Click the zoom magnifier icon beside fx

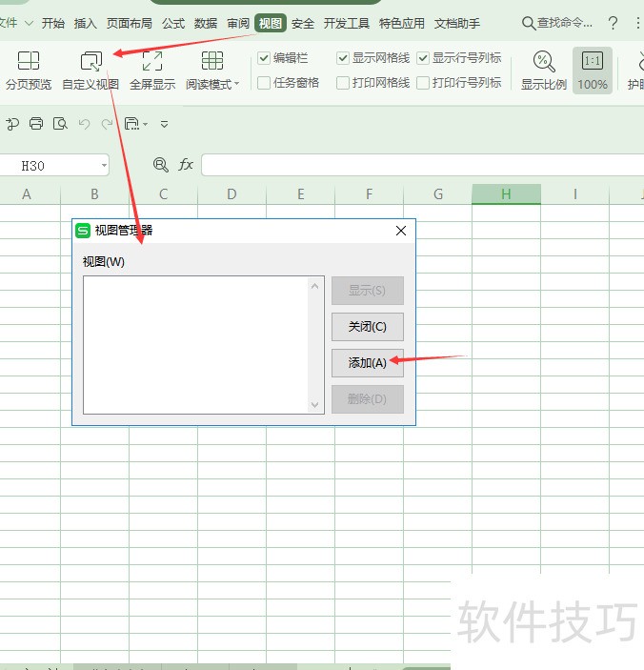(161, 165)
